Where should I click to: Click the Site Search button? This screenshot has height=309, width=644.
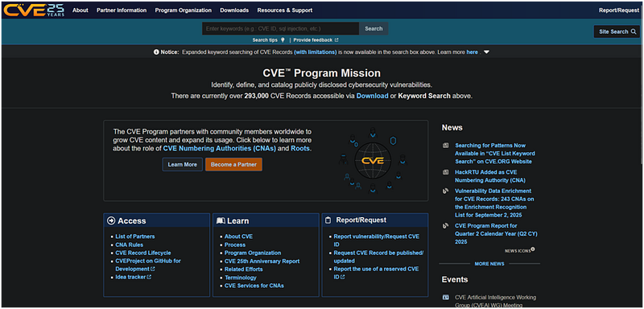pyautogui.click(x=617, y=31)
